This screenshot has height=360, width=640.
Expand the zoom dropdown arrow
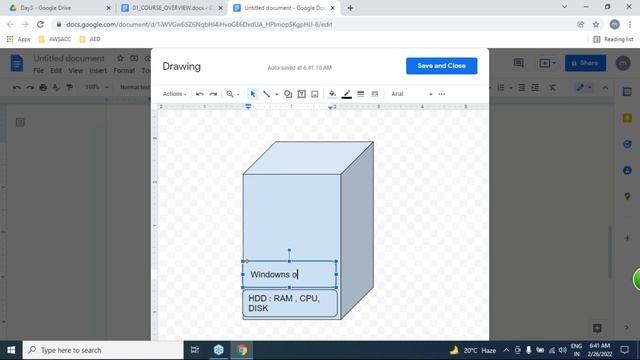(238, 94)
